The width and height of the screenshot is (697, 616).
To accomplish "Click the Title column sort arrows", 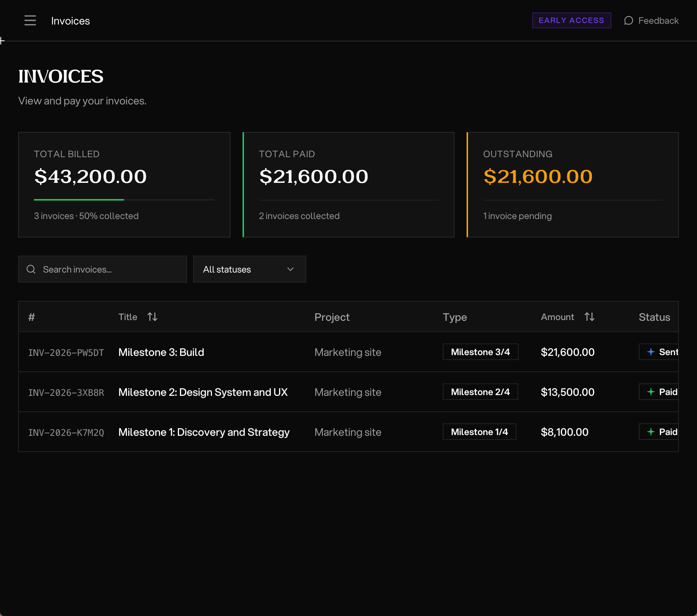I will [x=152, y=317].
